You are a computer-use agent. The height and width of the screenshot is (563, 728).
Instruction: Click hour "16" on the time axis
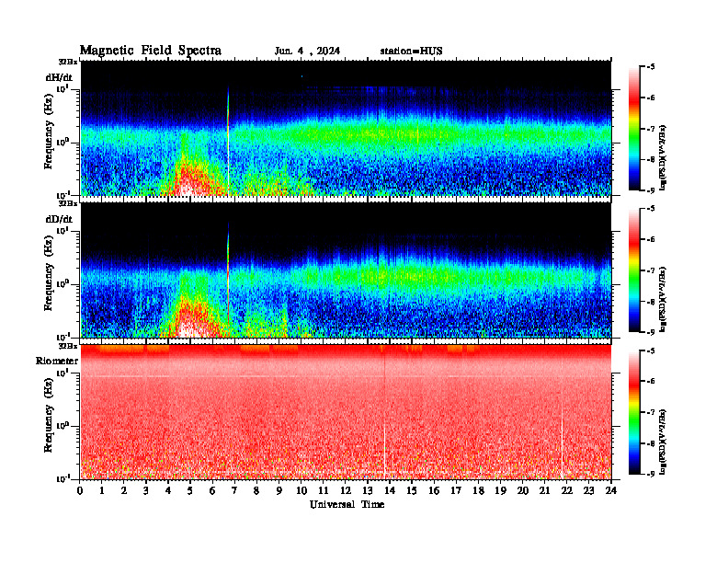coord(434,490)
